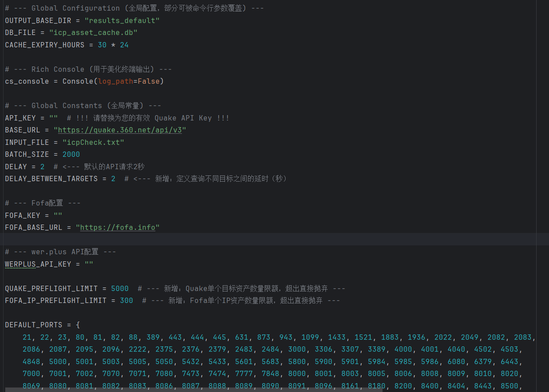Screen dimensions: 549x392
Task: Click the underlined WERPLUS_API_KEY identifier
Action: [38, 264]
